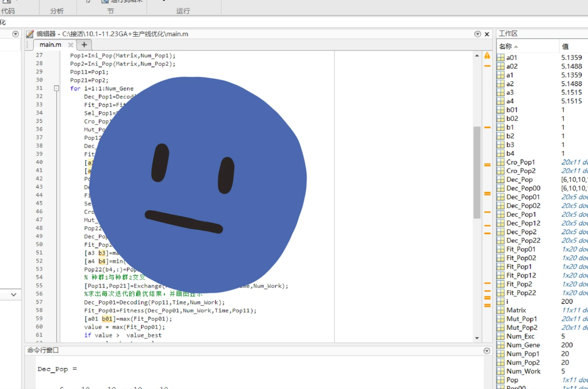Viewport: 588px width, 389px height.
Task: Select the a02 variable icon
Action: (x=501, y=66)
